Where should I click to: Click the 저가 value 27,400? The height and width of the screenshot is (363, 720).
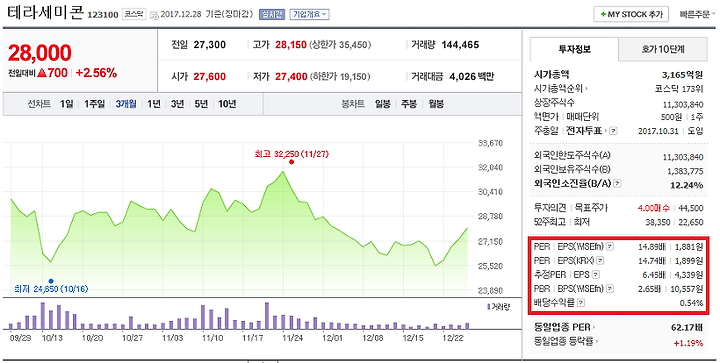(291, 77)
